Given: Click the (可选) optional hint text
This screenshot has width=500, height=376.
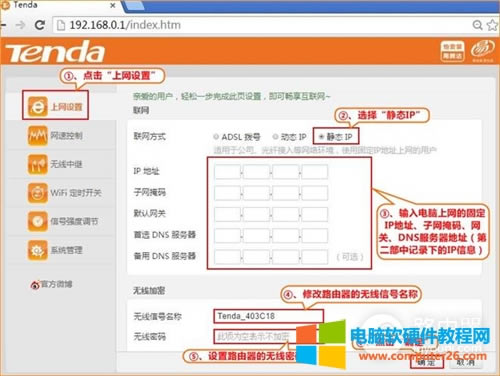Looking at the screenshot, I should coord(350,257).
